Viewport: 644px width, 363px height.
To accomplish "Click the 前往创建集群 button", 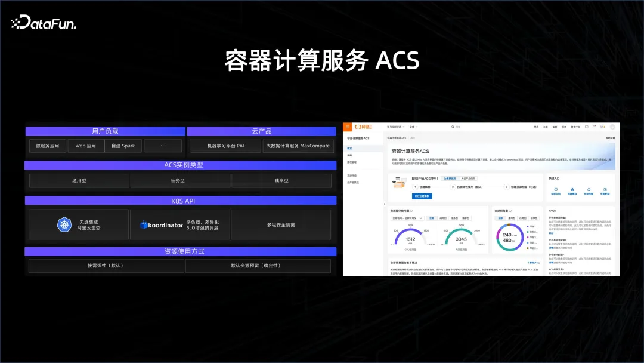I will tap(422, 196).
